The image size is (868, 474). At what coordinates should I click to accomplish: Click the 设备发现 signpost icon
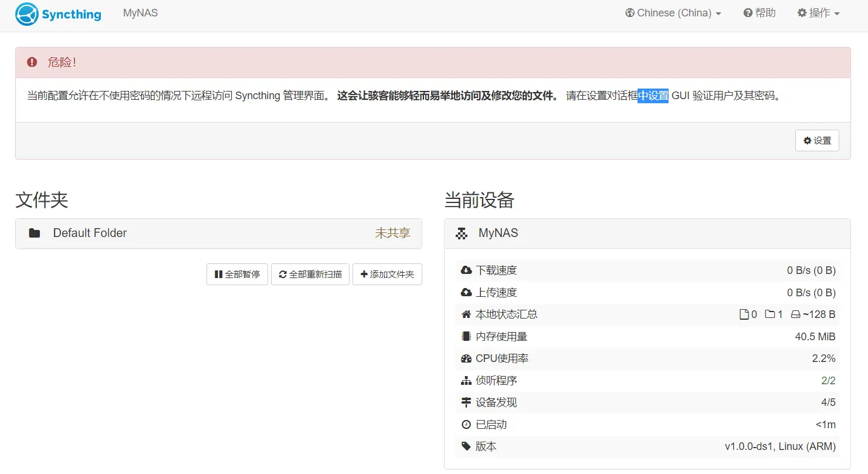coord(466,402)
